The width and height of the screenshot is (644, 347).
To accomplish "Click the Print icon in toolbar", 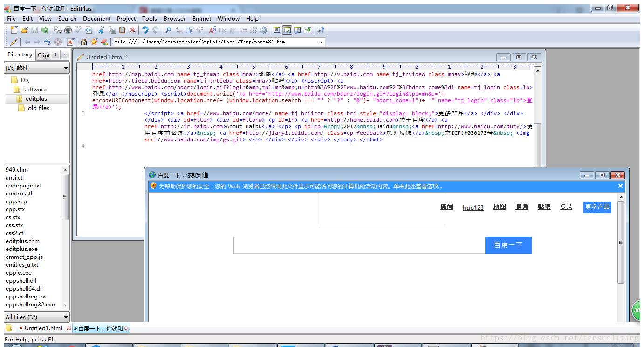I will pyautogui.click(x=68, y=30).
